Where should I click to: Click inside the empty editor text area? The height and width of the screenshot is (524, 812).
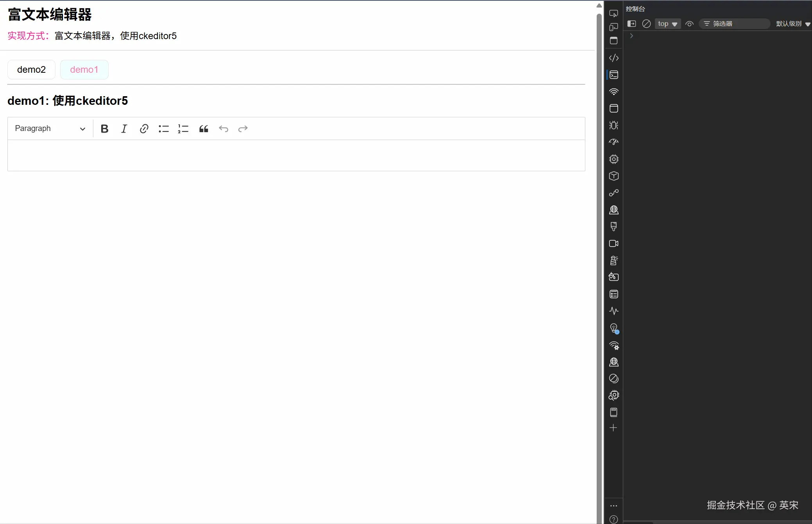click(x=296, y=155)
